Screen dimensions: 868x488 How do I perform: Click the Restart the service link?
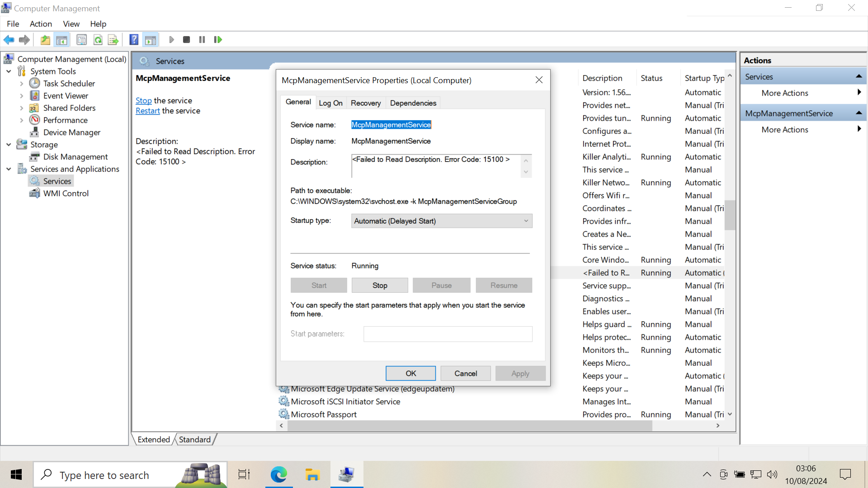(147, 111)
